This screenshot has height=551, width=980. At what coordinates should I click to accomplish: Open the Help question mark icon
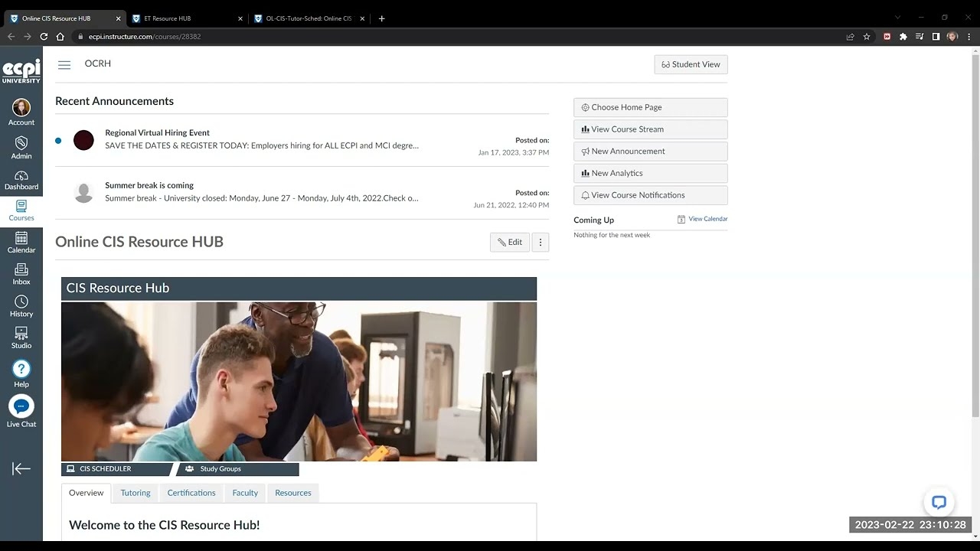(x=21, y=373)
